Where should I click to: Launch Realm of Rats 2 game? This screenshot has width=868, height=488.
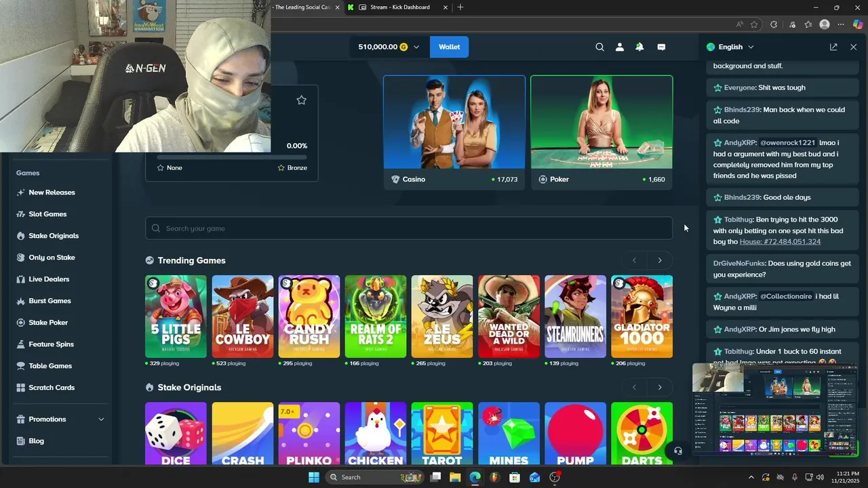coord(375,317)
